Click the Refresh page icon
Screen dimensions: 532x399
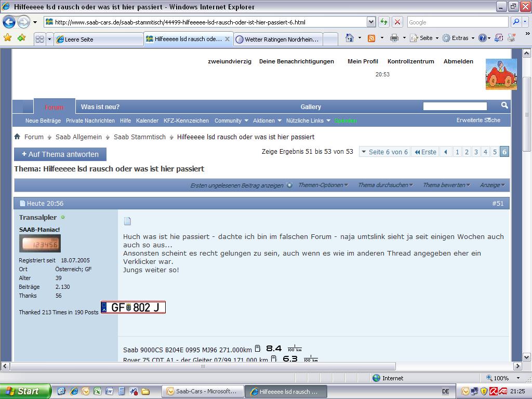[x=384, y=22]
